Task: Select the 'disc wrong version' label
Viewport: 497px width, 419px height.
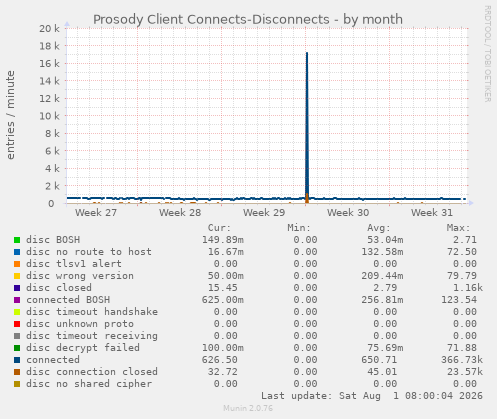Action: (80, 276)
